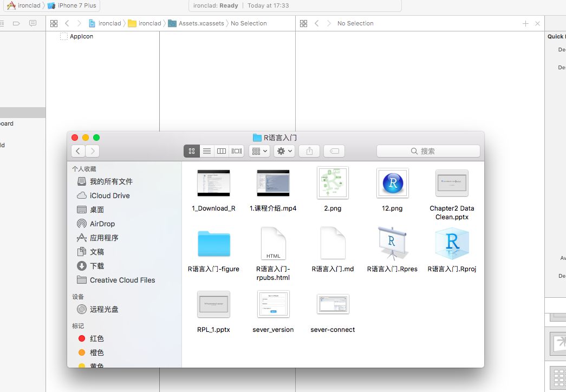Go forward in assistant editor
This screenshot has width=566, height=392.
click(328, 23)
